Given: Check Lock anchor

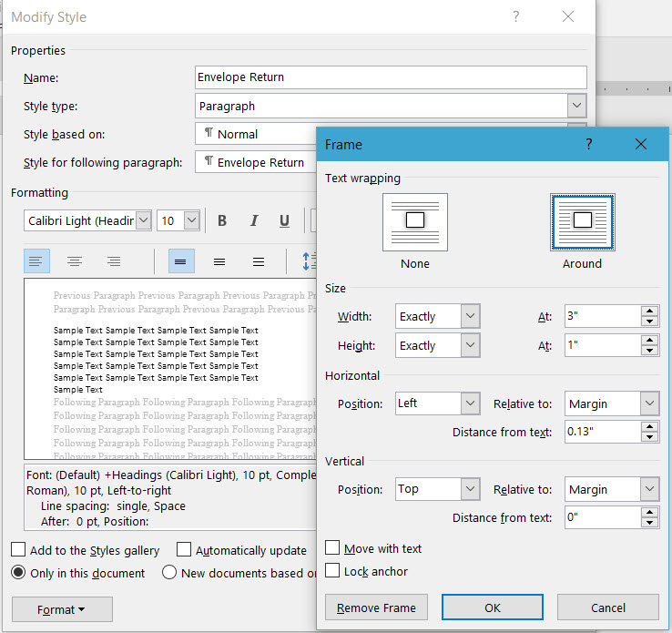Looking at the screenshot, I should [332, 570].
